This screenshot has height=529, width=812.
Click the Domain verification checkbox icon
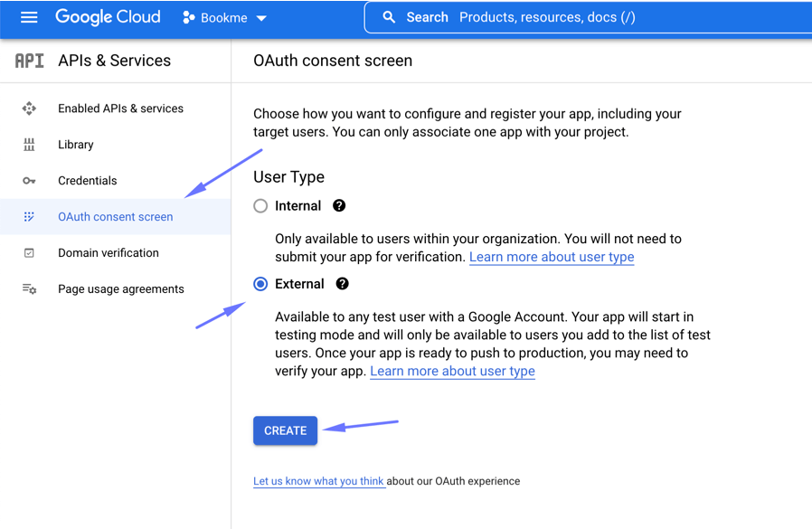tap(29, 253)
